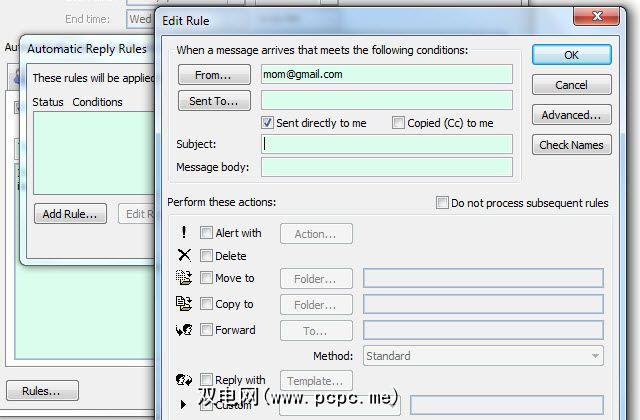This screenshot has width=640, height=420.
Task: Click the Copy to documents icon
Action: click(184, 304)
